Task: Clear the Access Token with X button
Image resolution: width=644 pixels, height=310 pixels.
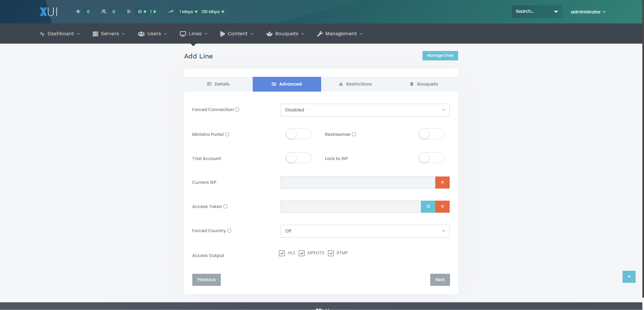Action: [442, 207]
